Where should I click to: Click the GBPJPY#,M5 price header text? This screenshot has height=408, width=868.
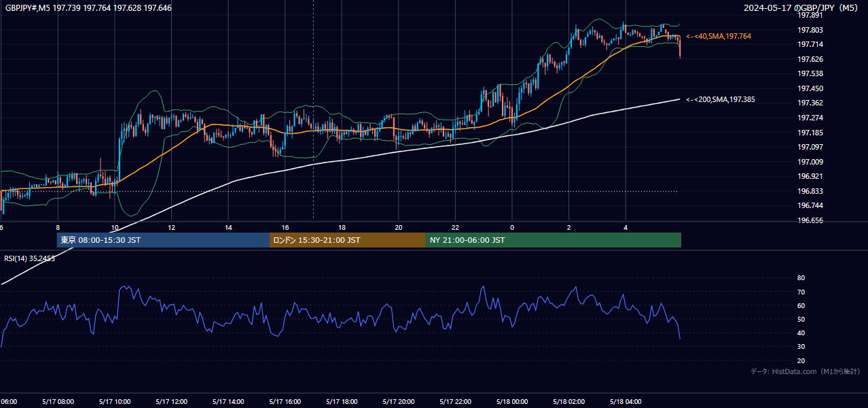(88, 8)
